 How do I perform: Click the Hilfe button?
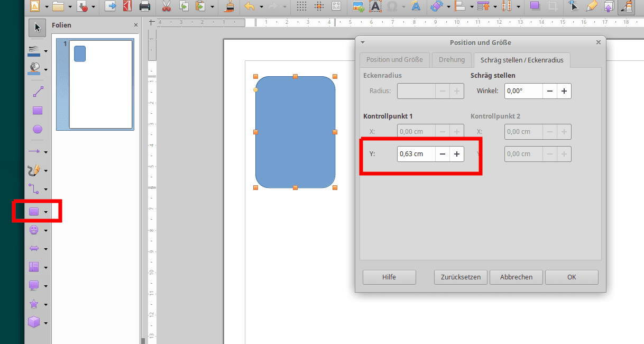click(x=389, y=277)
